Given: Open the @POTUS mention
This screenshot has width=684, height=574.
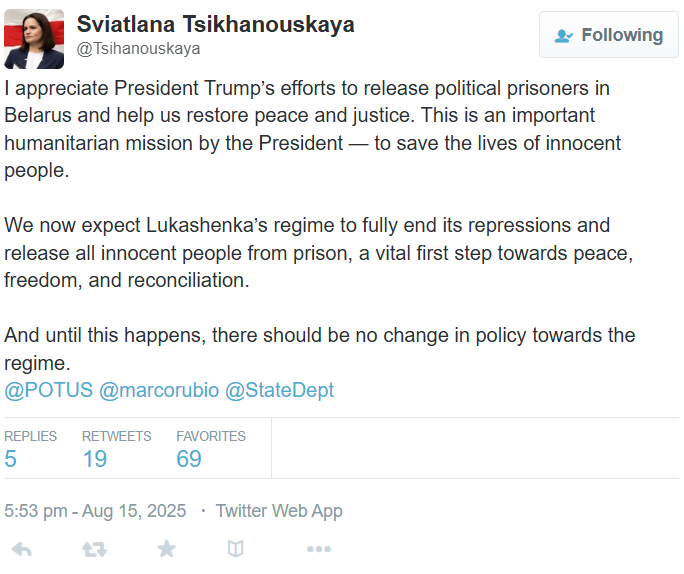Looking at the screenshot, I should pyautogui.click(x=48, y=390).
